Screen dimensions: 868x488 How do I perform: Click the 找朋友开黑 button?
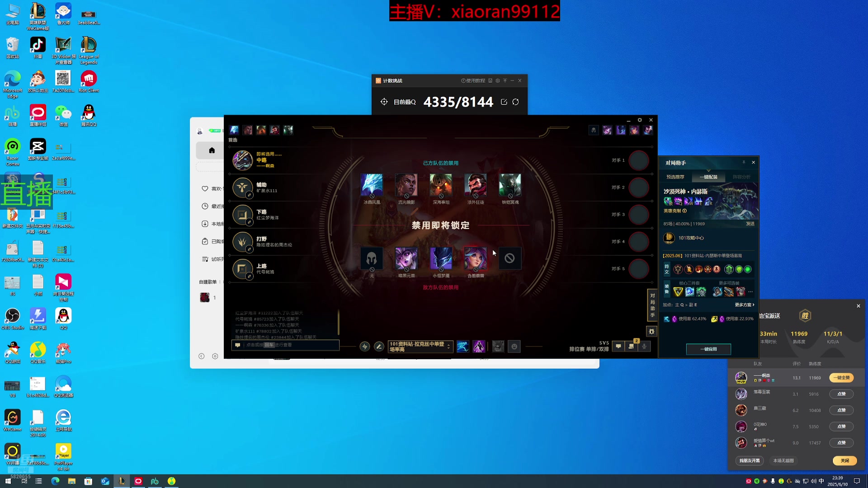[x=750, y=461]
